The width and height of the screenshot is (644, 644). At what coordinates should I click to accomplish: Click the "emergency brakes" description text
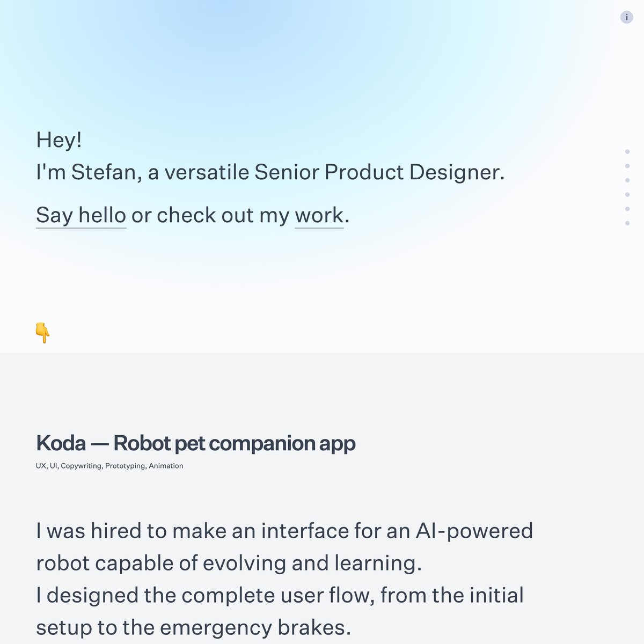pos(255,627)
